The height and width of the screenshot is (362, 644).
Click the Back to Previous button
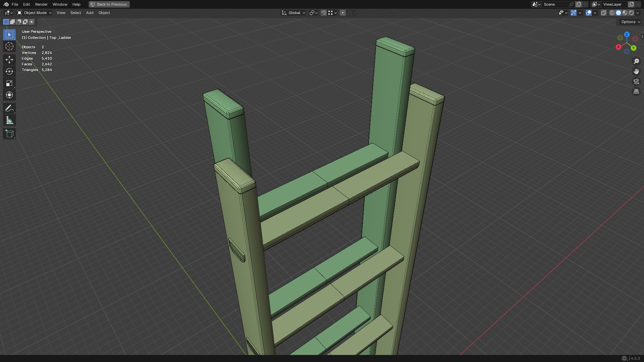tap(109, 4)
